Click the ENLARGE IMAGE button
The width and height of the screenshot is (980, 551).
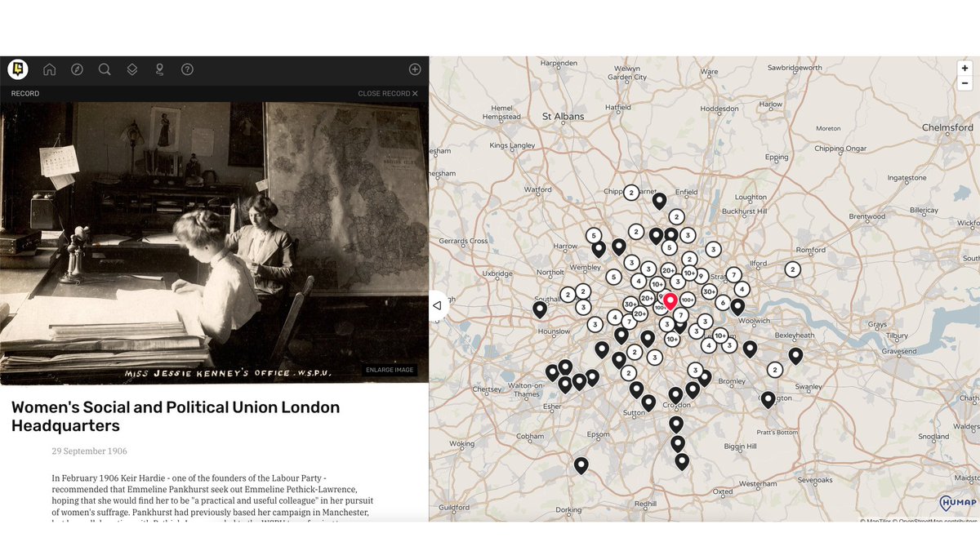[x=390, y=369]
